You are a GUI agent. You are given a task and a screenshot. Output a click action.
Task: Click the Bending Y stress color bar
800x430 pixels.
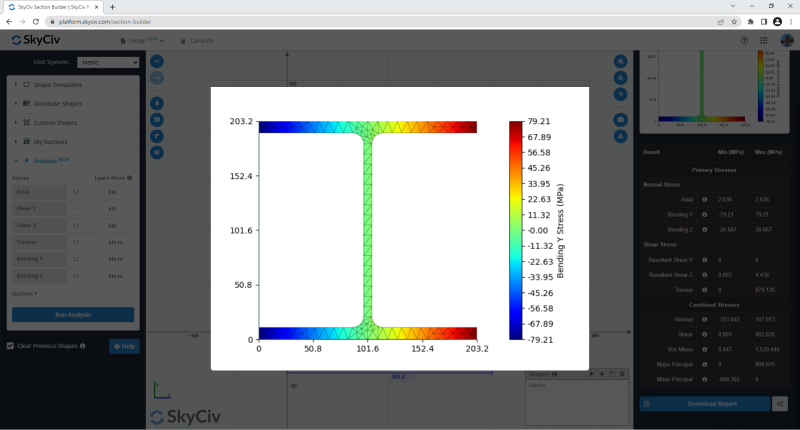click(x=516, y=230)
